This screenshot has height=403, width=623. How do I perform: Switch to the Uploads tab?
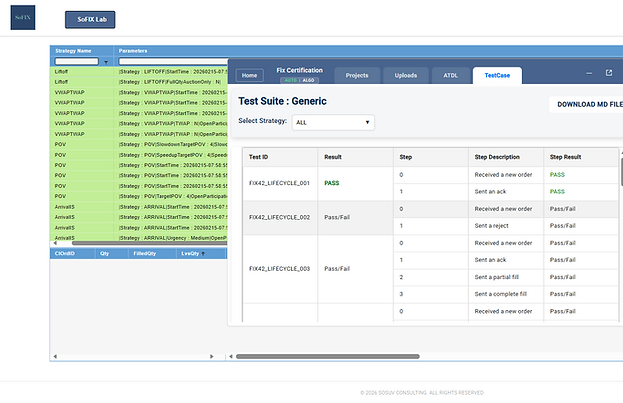(x=406, y=76)
